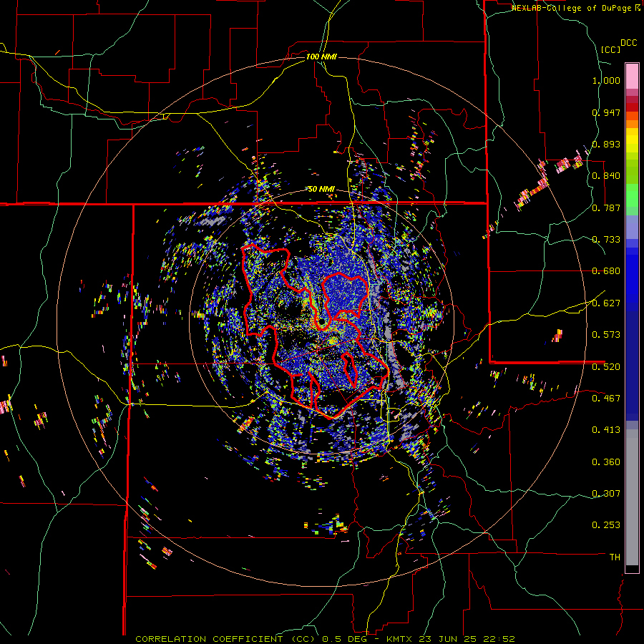This screenshot has width=644, height=644.
Task: Click the 0.893 color scale value
Action: pyautogui.click(x=606, y=144)
